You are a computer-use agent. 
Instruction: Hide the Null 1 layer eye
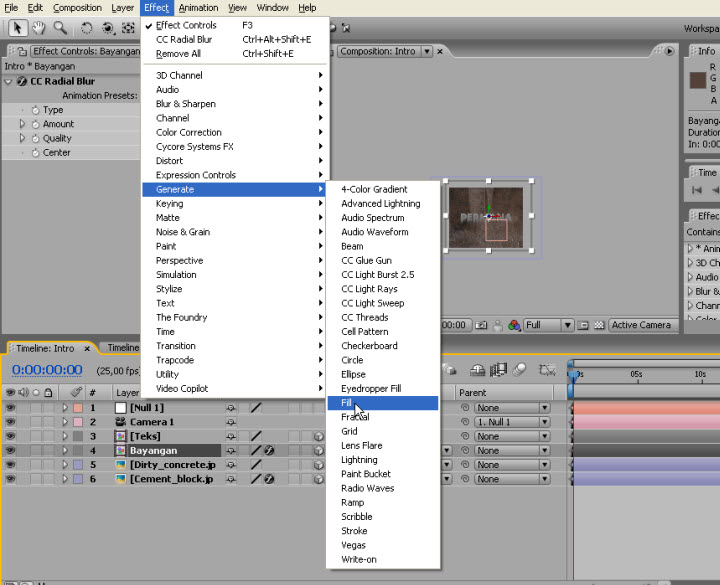coord(10,408)
